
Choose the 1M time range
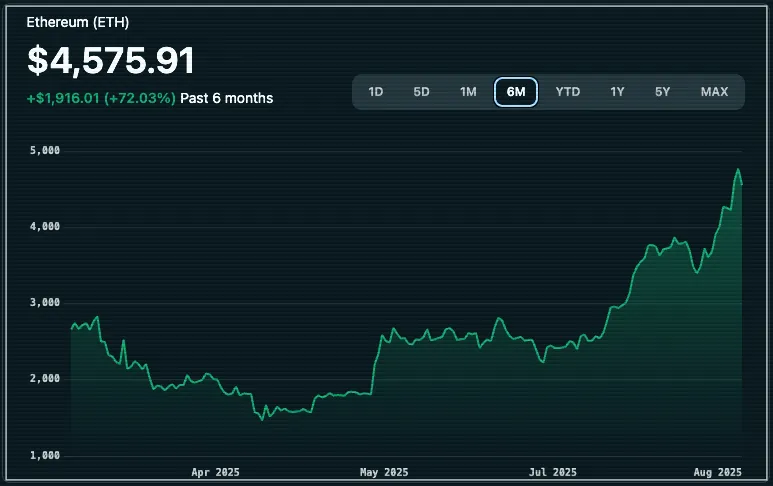point(468,92)
